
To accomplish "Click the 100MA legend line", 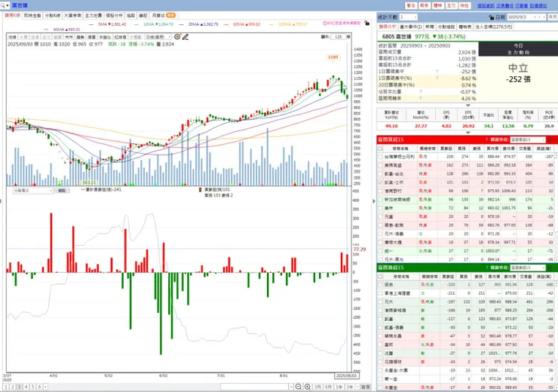I will click(288, 24).
